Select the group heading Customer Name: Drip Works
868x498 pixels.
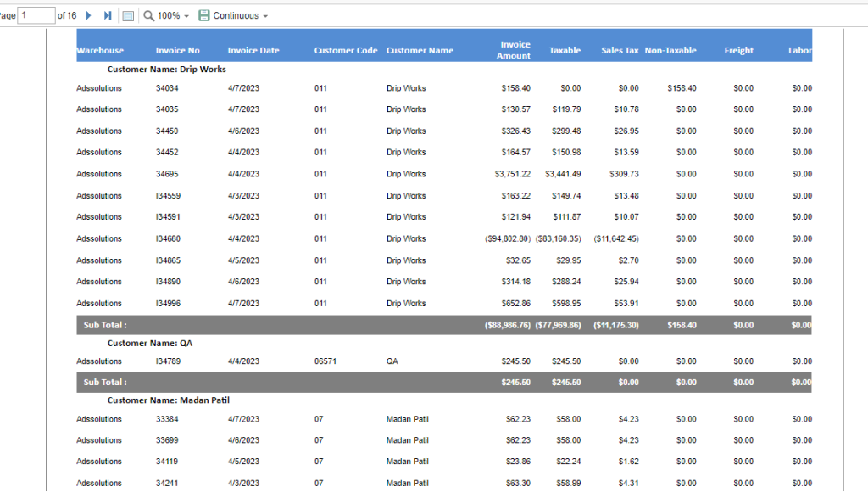pyautogui.click(x=167, y=70)
